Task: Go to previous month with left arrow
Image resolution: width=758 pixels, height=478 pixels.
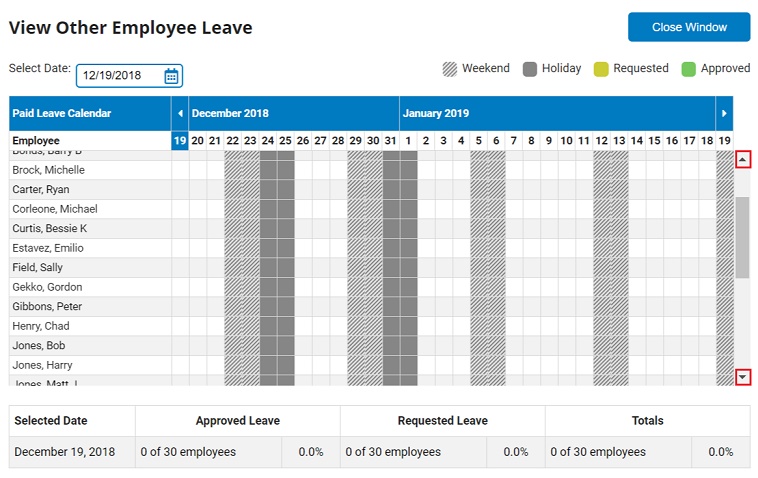Action: click(x=180, y=114)
